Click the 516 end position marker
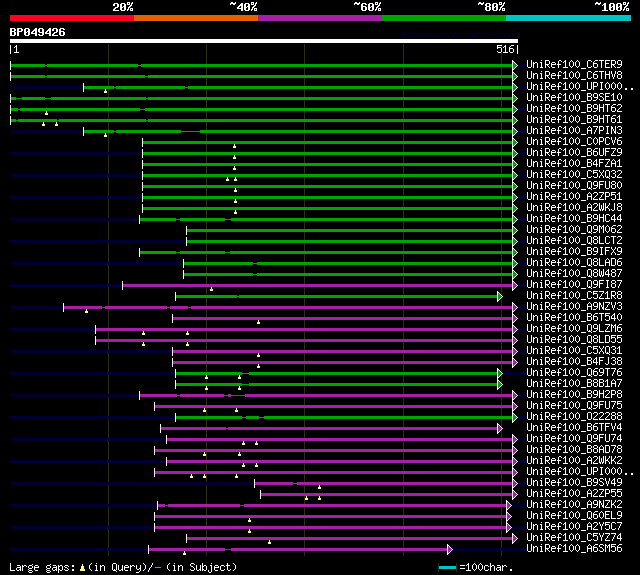Screen dimensions: 640x575 coord(505,49)
